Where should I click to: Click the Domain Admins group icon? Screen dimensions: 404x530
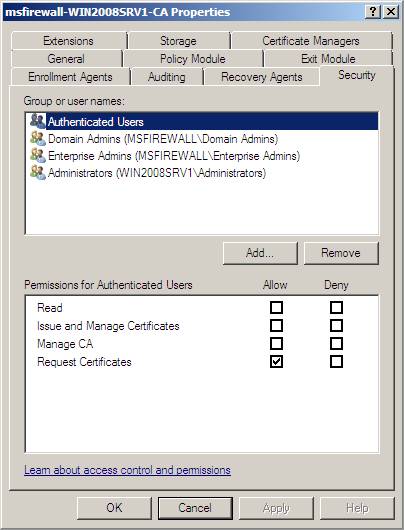(38, 138)
